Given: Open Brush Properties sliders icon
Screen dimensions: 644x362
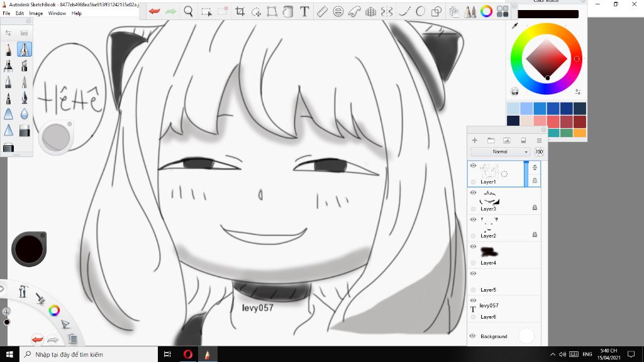Looking at the screenshot, I should coord(8,33).
